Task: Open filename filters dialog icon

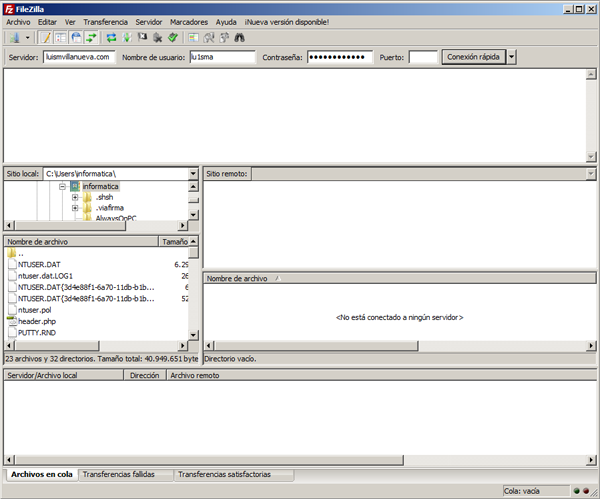Action: click(x=193, y=38)
